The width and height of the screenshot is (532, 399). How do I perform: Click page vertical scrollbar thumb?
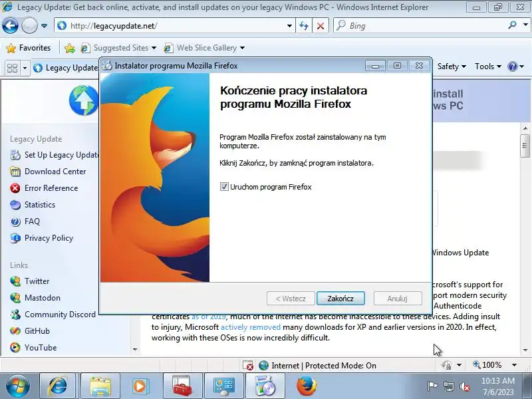pyautogui.click(x=525, y=146)
